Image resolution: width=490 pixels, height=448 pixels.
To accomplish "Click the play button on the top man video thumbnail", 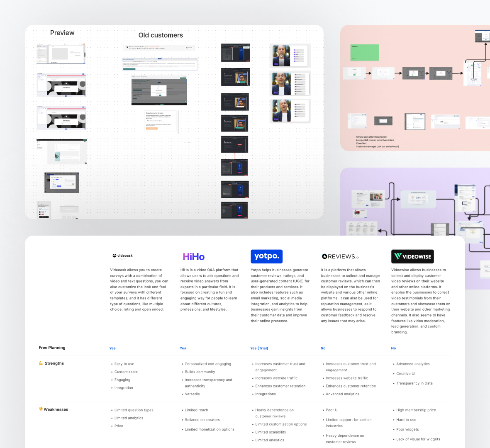I will (x=281, y=56).
